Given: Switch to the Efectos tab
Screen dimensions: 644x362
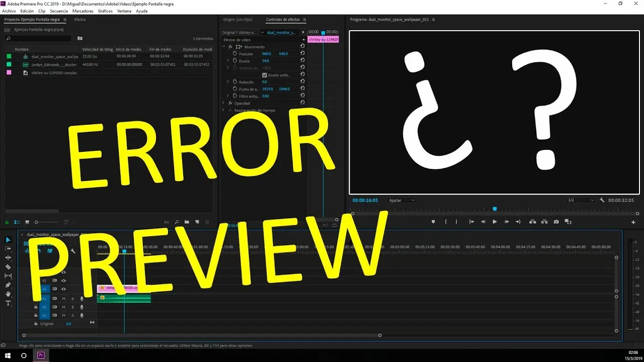Looking at the screenshot, I should tap(80, 19).
